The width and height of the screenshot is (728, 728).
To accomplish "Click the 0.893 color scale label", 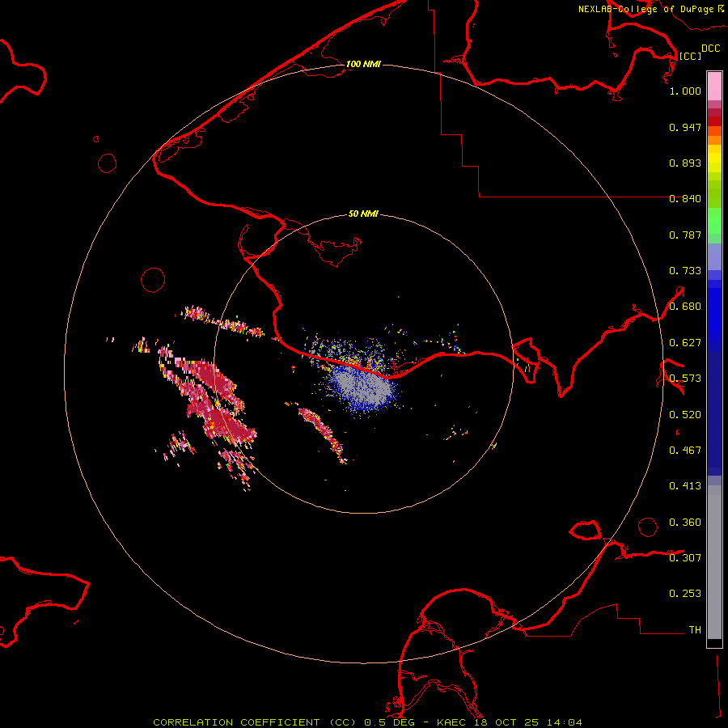I will pos(685,163).
